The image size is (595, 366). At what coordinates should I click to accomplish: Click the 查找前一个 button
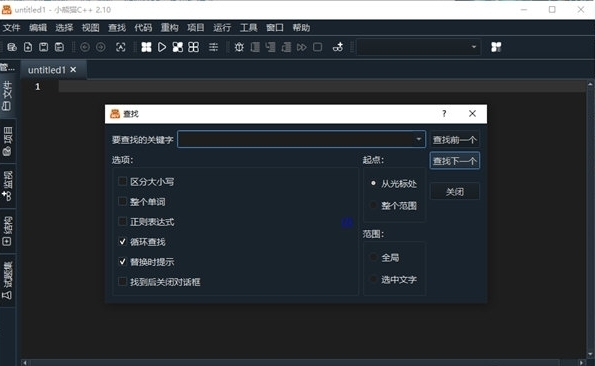[x=455, y=140]
